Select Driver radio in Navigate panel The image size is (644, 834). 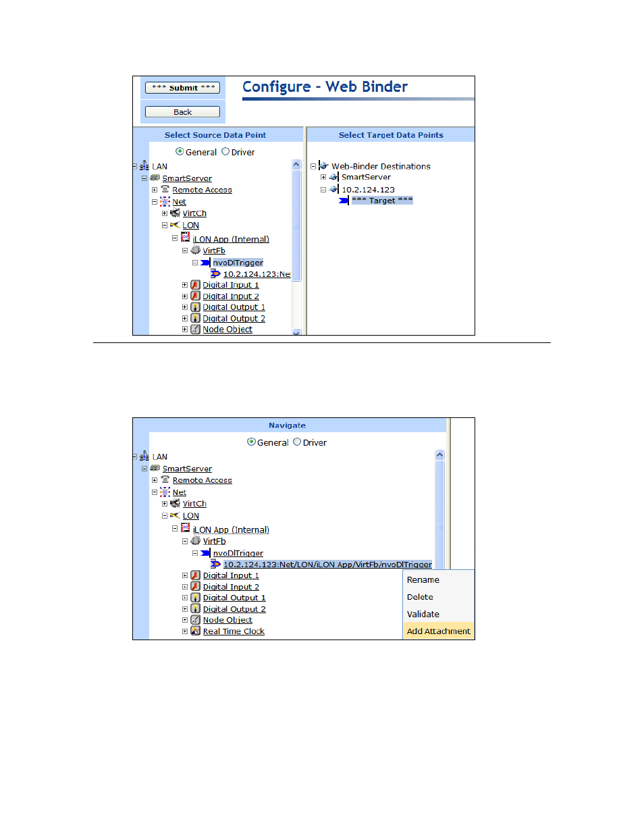297,442
